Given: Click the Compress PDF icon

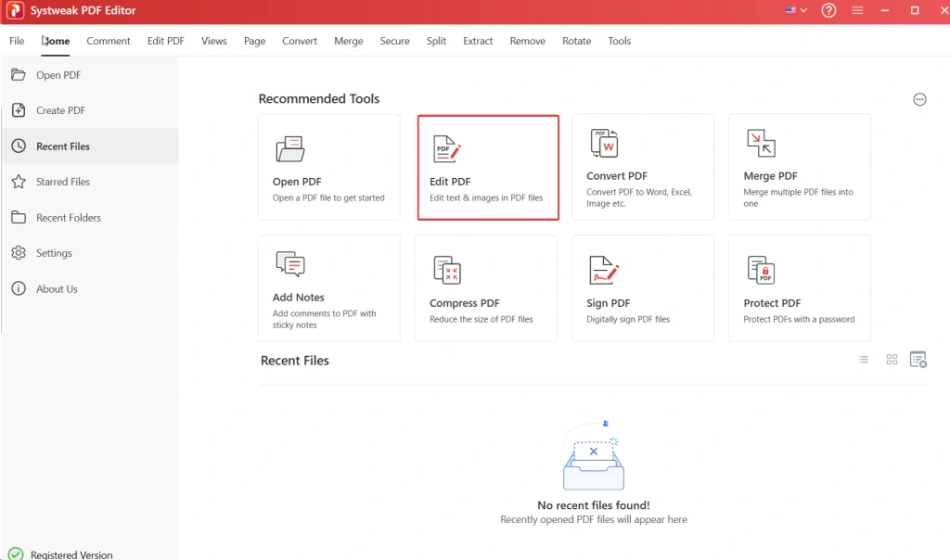Looking at the screenshot, I should coord(447,270).
